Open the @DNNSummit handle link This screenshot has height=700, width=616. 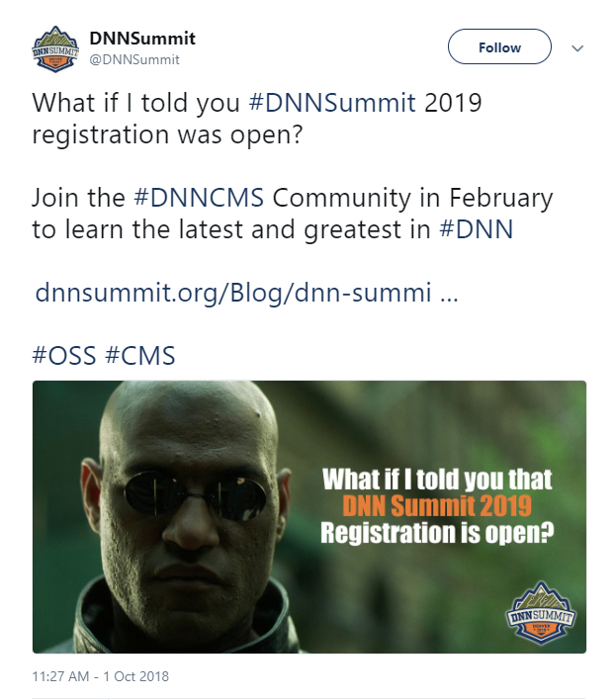[135, 59]
